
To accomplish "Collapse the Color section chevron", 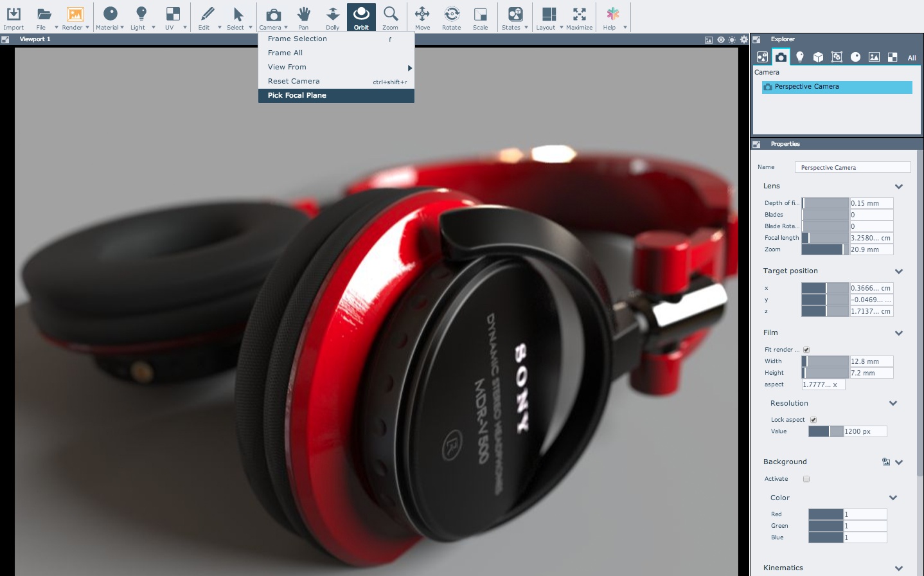I will point(893,498).
